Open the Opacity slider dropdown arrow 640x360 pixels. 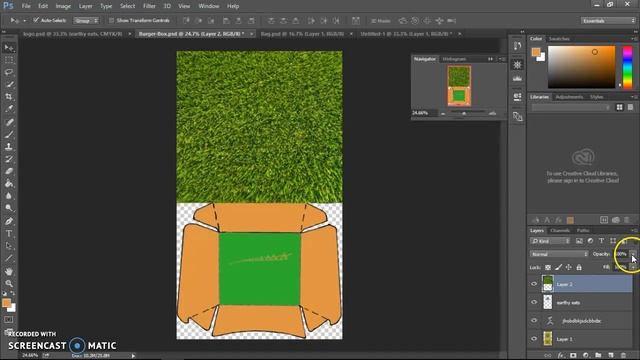(x=632, y=254)
